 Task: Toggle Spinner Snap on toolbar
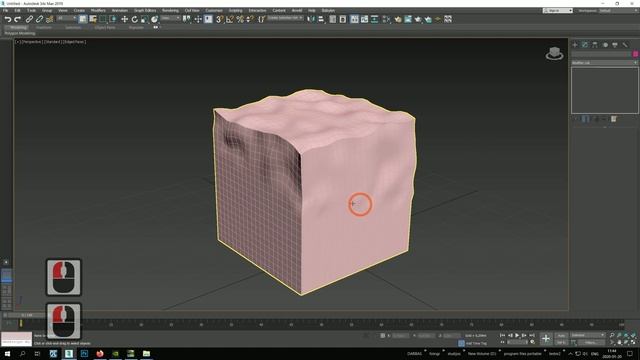[x=250, y=19]
